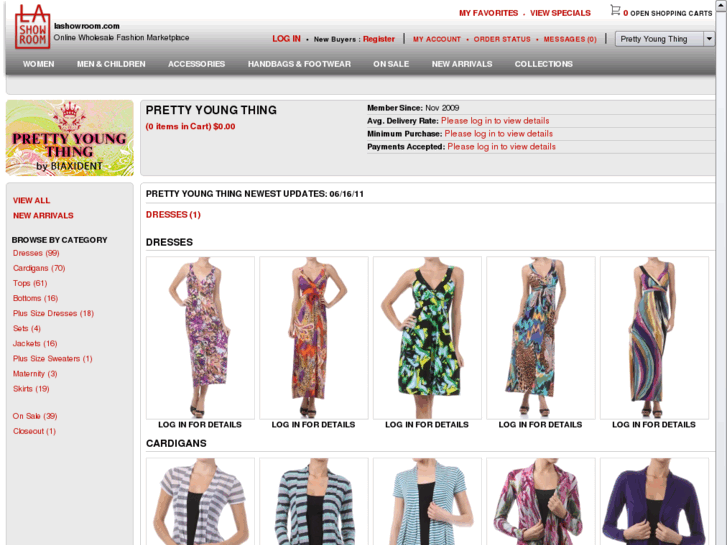Open the gray striped short-sleeve cardigan thumbnail
Screen dimensions: 727x545
click(200, 501)
